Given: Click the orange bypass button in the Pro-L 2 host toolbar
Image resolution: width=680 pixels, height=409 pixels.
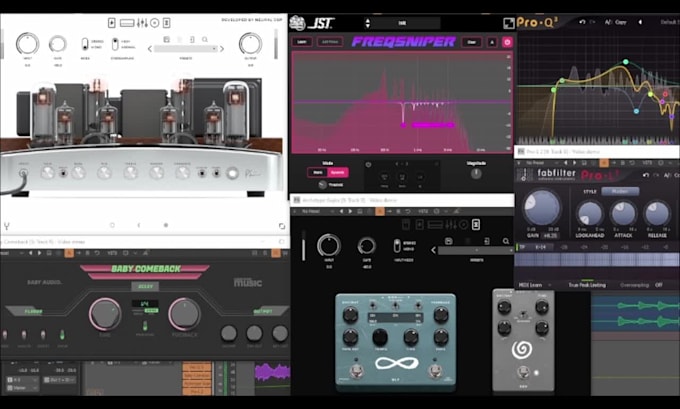Looking at the screenshot, I should (603, 163).
